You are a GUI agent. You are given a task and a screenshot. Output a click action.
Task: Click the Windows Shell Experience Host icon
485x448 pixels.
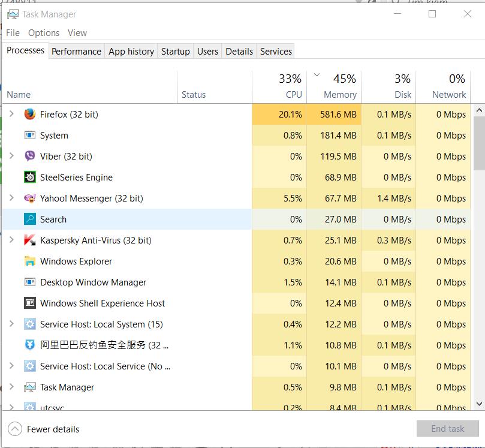30,303
